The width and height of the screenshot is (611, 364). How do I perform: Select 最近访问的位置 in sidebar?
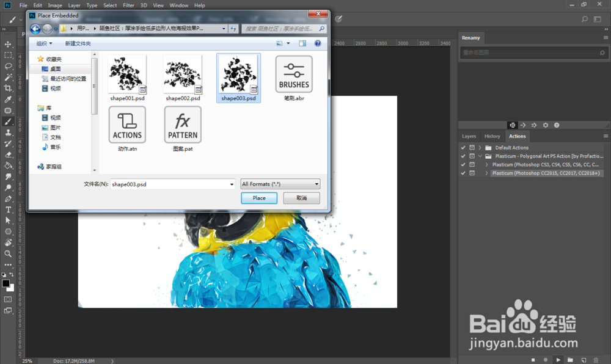(x=68, y=79)
